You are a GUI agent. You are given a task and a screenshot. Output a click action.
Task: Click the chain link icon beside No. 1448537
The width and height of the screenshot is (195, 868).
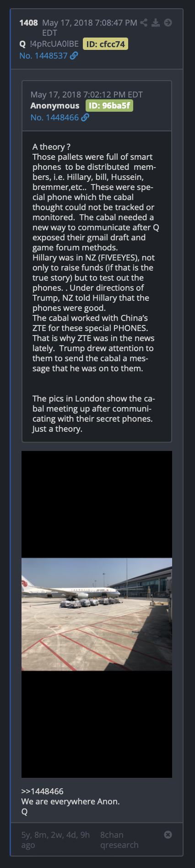click(74, 55)
